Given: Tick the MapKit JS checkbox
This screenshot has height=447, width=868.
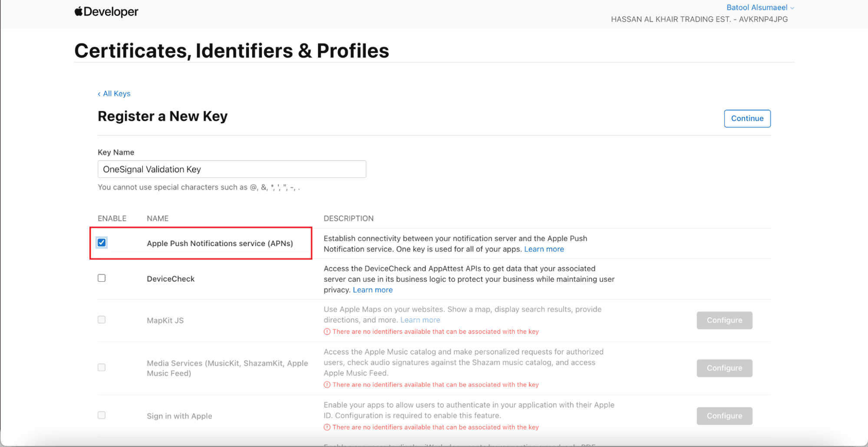Looking at the screenshot, I should 102,320.
